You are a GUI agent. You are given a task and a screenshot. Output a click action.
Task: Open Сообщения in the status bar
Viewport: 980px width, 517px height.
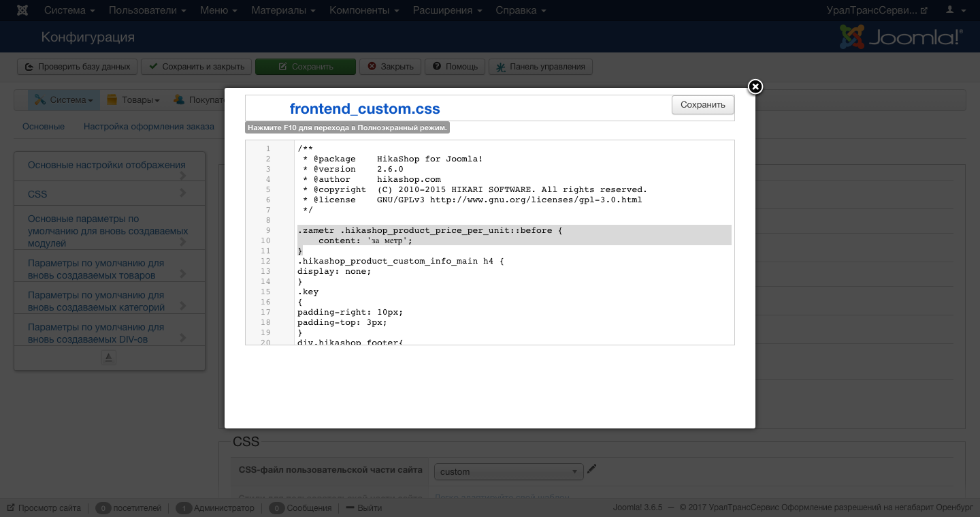[300, 508]
